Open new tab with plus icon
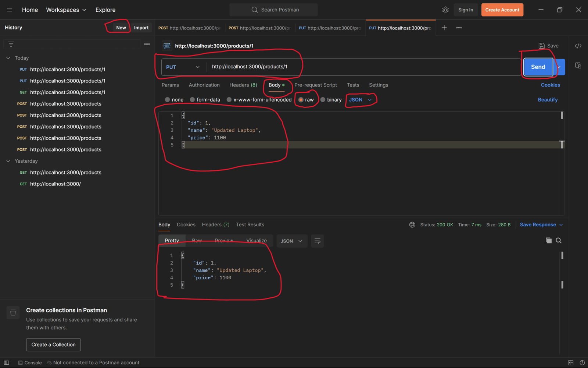Viewport: 588px width, 368px height. 444,28
